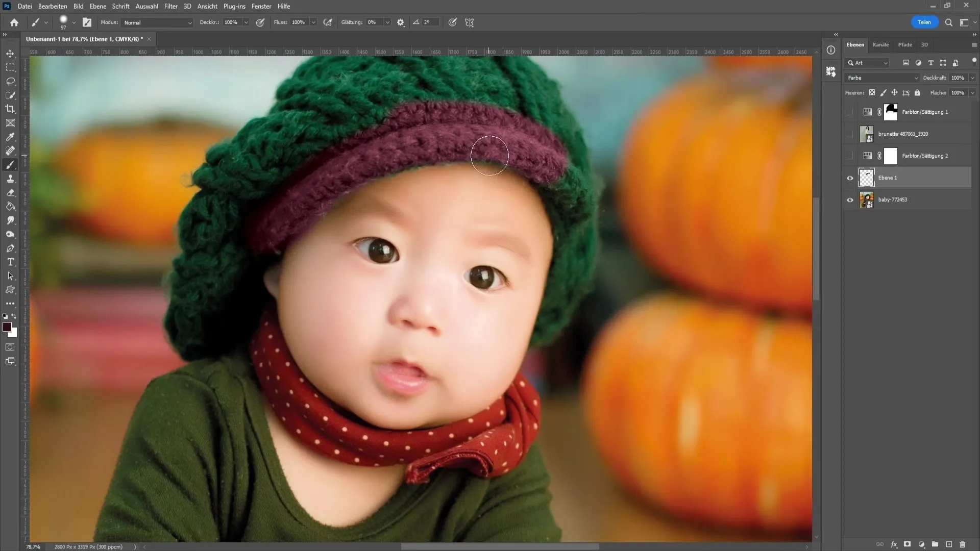The width and height of the screenshot is (980, 551).
Task: Click the 3D tab in layers panel
Action: [x=925, y=44]
